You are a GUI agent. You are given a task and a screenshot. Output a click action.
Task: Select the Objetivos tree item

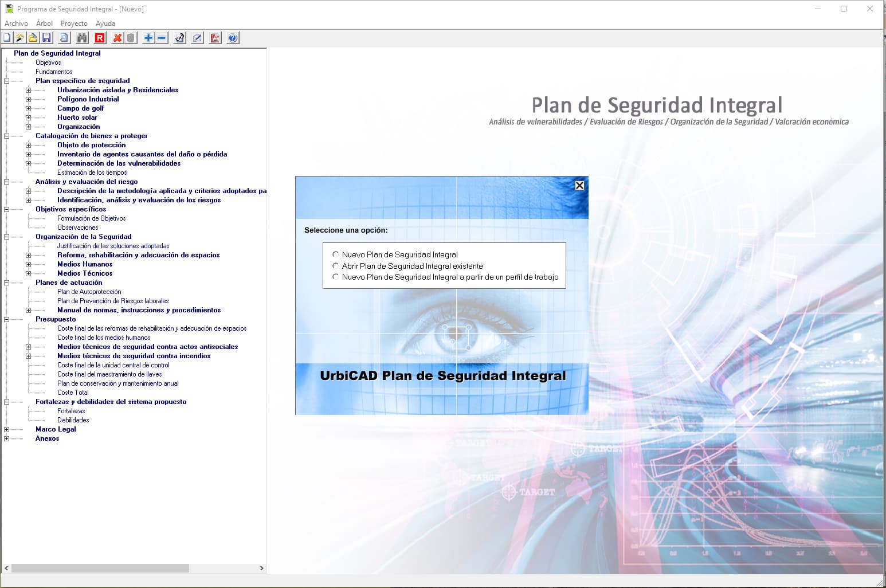tap(48, 62)
